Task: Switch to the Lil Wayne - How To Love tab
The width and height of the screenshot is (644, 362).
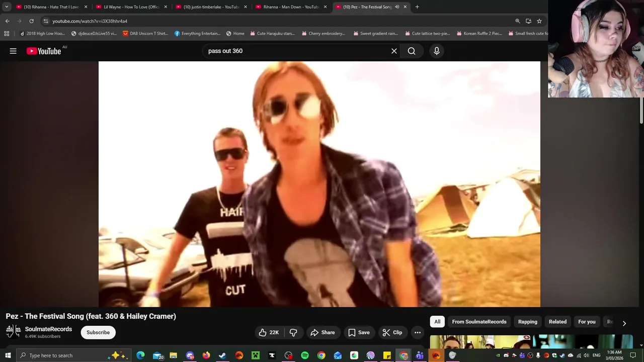Action: click(131, 7)
